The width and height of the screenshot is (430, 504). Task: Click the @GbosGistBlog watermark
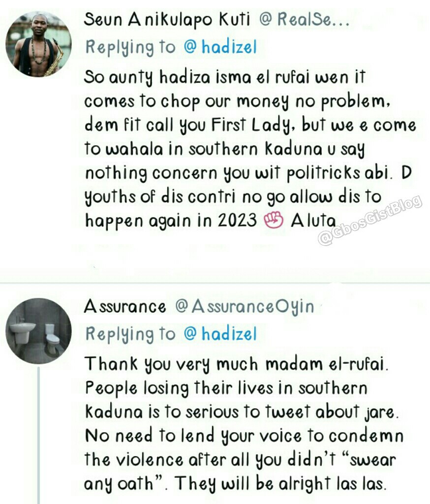coord(369,220)
